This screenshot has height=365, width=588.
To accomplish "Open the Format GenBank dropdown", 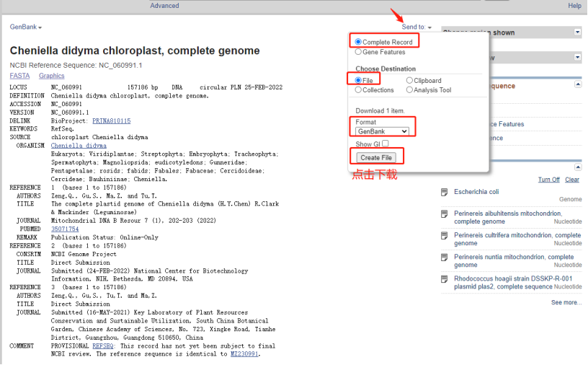I will [382, 131].
